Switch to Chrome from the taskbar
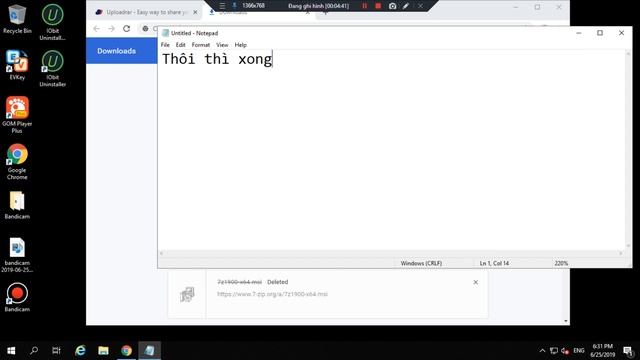The image size is (640, 360). point(127,351)
